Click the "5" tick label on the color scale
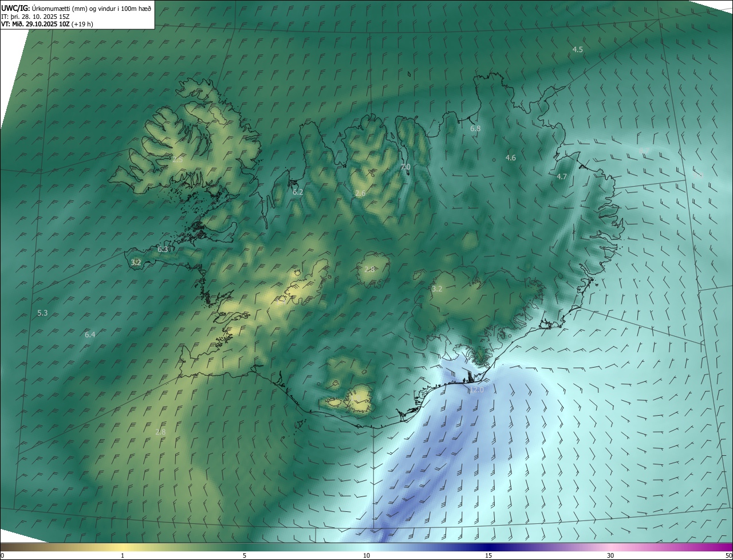 245,556
